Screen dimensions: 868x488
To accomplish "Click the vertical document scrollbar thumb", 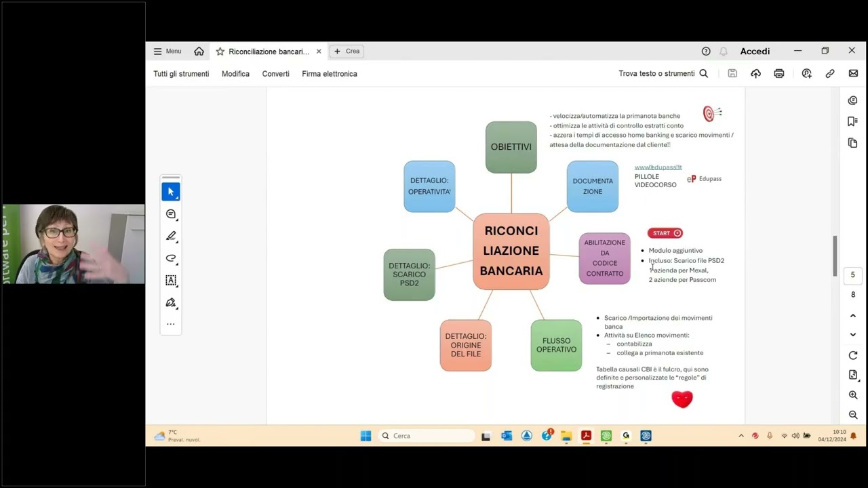I will [x=835, y=256].
